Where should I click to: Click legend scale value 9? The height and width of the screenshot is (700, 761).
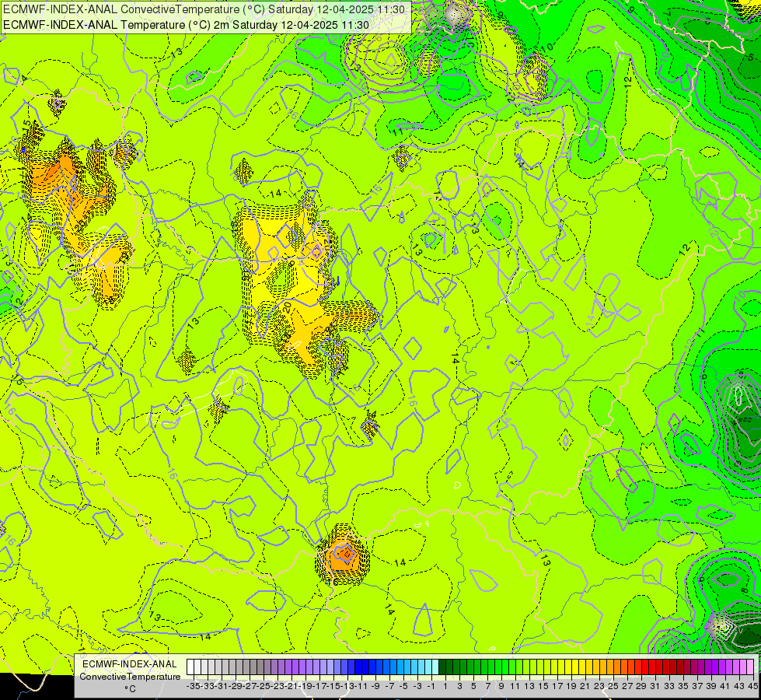501,686
